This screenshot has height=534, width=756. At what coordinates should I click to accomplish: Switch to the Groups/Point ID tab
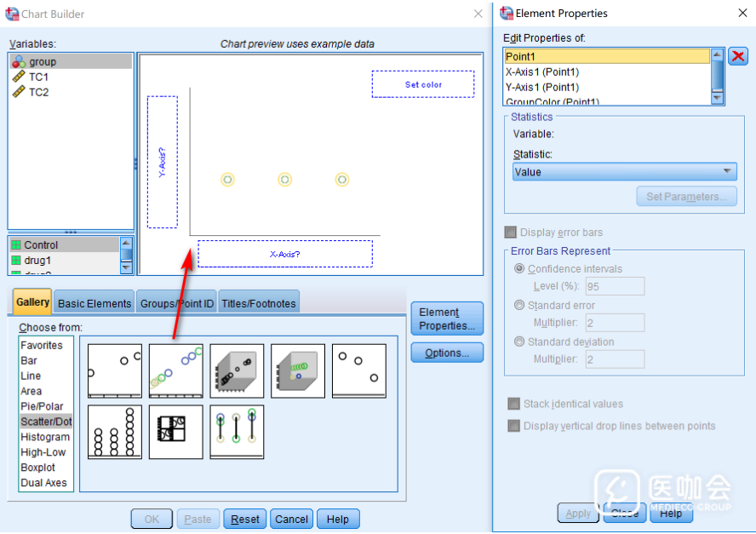pyautogui.click(x=177, y=303)
